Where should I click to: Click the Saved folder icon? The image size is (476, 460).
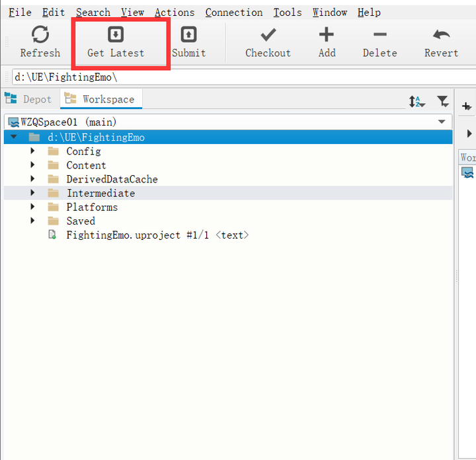coord(54,221)
